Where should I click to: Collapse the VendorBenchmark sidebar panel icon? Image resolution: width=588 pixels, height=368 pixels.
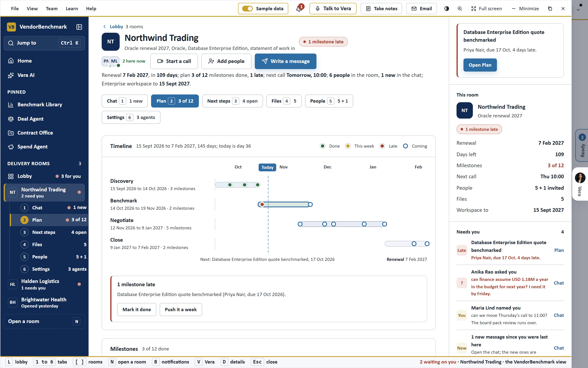pos(79,27)
